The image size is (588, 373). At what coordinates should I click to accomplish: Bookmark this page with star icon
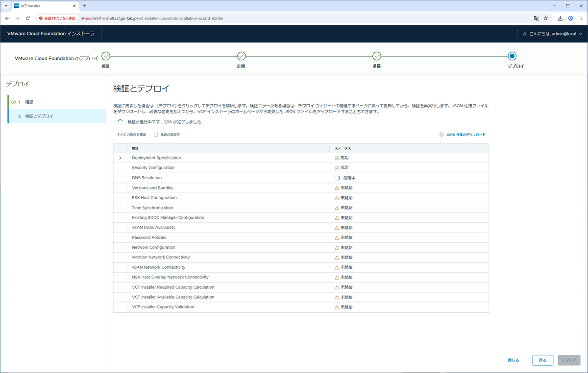[546, 18]
